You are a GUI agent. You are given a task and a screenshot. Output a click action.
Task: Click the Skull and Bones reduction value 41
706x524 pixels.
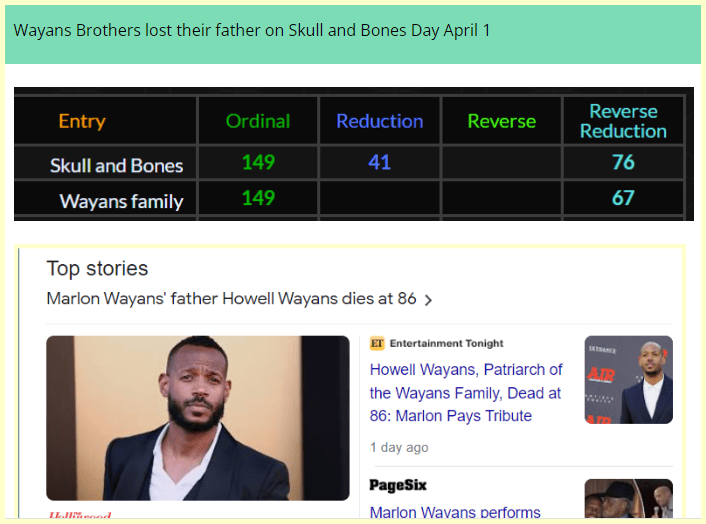379,162
